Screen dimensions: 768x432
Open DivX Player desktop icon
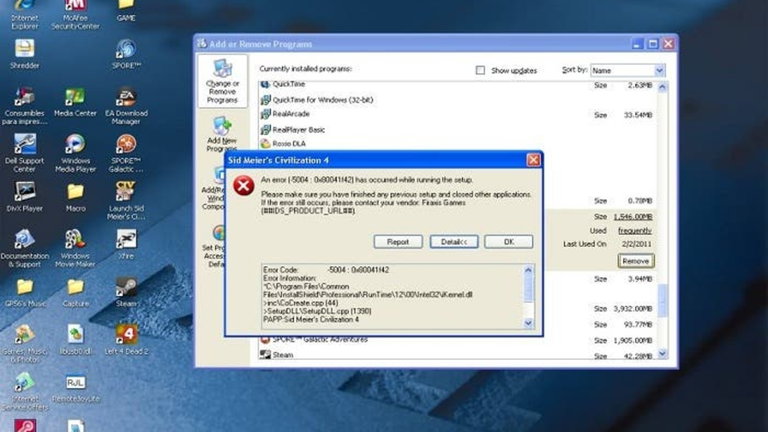tap(24, 197)
